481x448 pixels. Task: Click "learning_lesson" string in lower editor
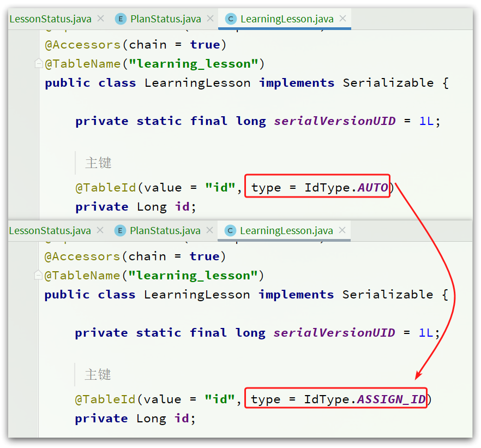pyautogui.click(x=193, y=276)
